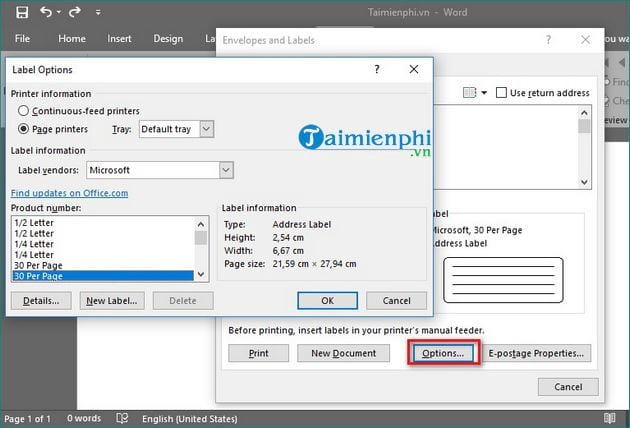Switch to the Home ribbon tab
Screen dimensions: 630x428
pyautogui.click(x=72, y=39)
